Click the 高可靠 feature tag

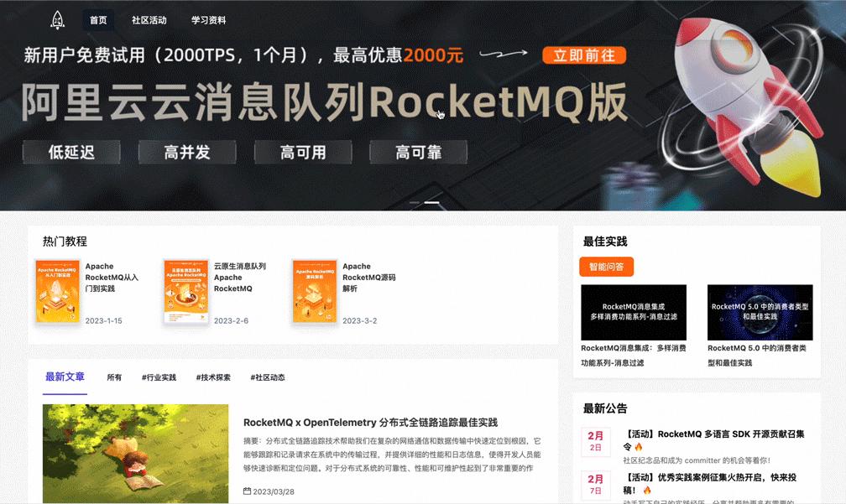pos(418,152)
